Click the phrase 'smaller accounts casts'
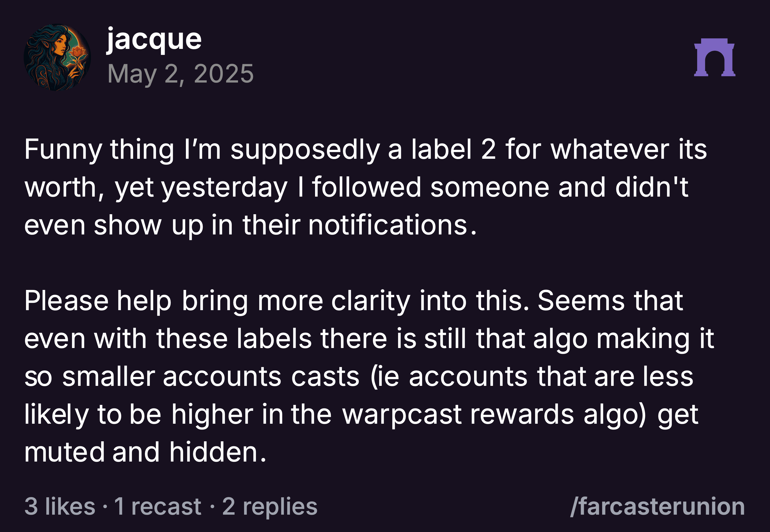 [211, 376]
